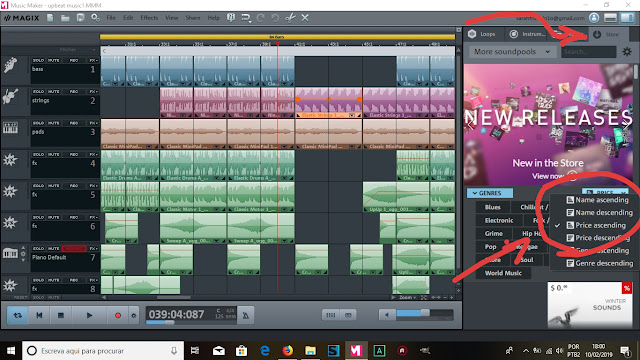The height and width of the screenshot is (360, 640).
Task: Adjust the master volume slider
Action: [424, 313]
